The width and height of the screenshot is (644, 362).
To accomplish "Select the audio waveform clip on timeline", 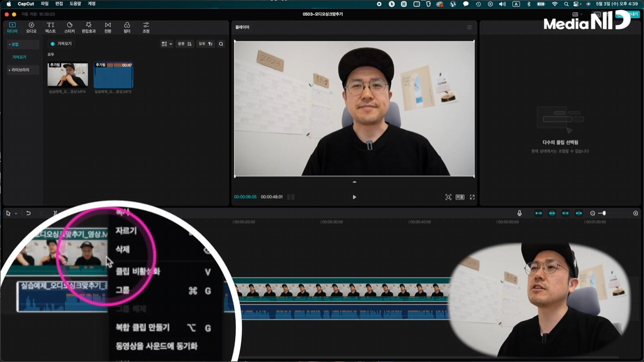I will click(x=343, y=311).
